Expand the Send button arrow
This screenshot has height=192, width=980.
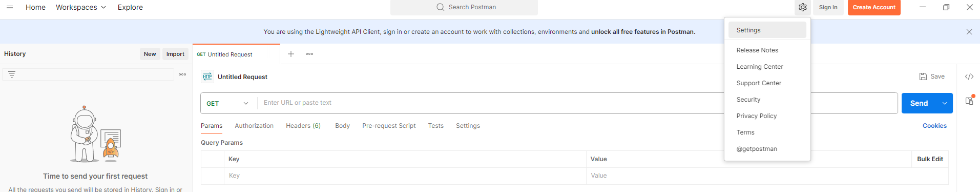(x=945, y=103)
